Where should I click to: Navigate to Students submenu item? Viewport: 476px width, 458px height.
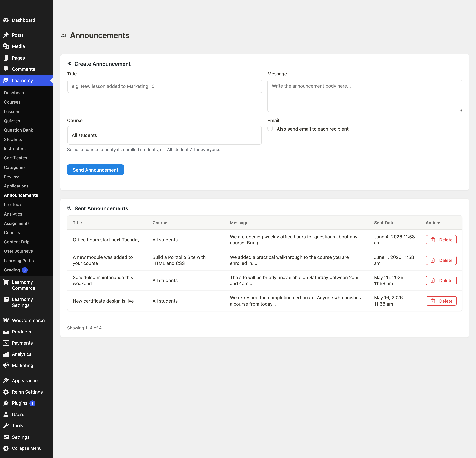pyautogui.click(x=13, y=139)
